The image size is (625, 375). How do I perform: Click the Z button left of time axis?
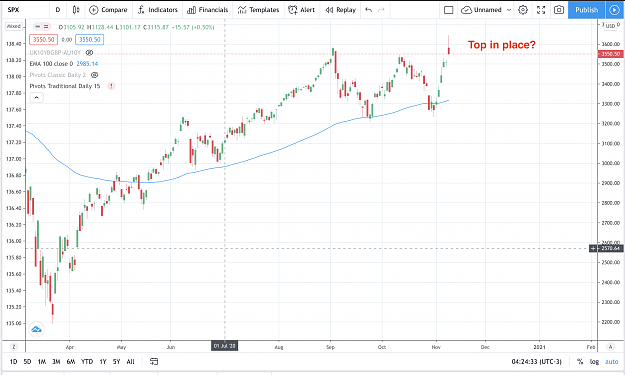[14, 347]
